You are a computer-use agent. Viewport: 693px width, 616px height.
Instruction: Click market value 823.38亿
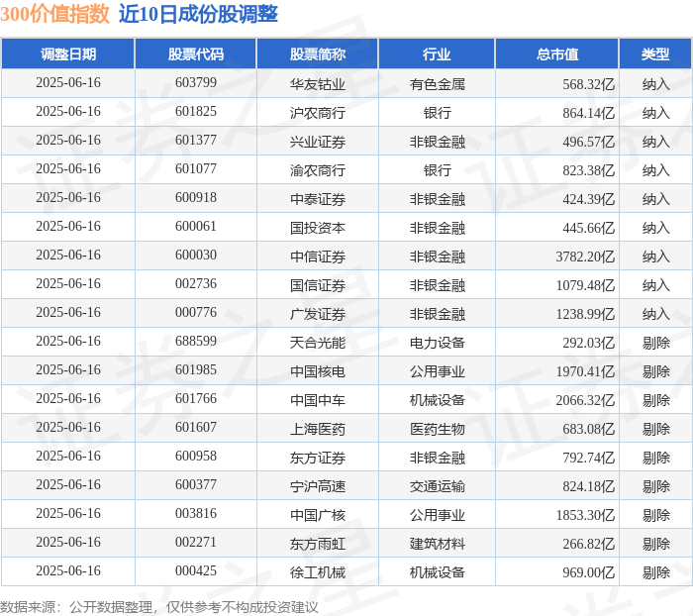coord(588,170)
